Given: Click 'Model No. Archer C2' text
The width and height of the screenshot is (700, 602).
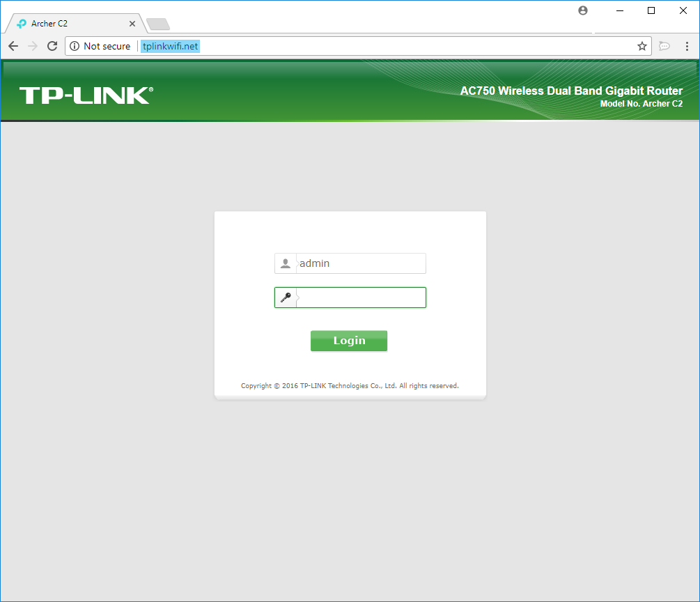Looking at the screenshot, I should 641,104.
